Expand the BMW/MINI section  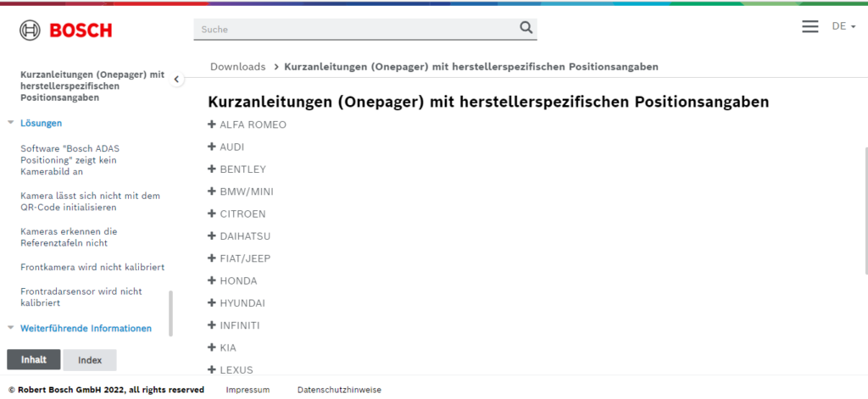pyautogui.click(x=240, y=192)
